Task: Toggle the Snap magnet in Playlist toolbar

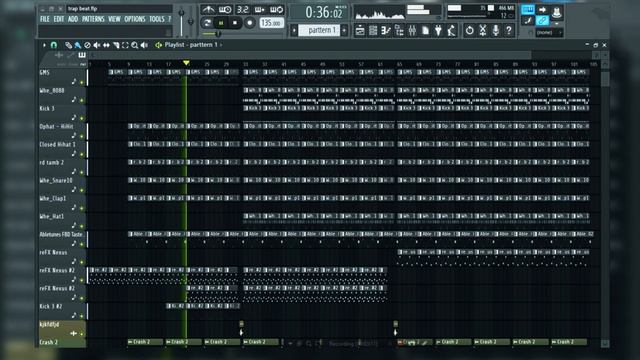Action: pos(53,45)
